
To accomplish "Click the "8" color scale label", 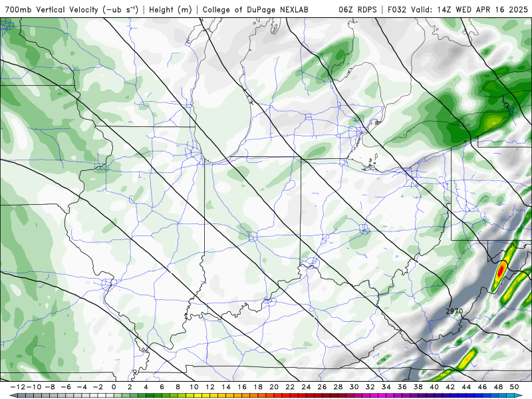I will click(178, 387).
